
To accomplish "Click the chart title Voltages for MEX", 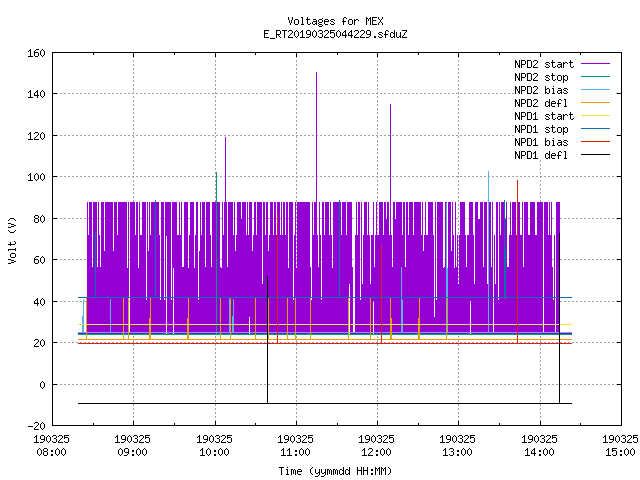I will tap(335, 21).
